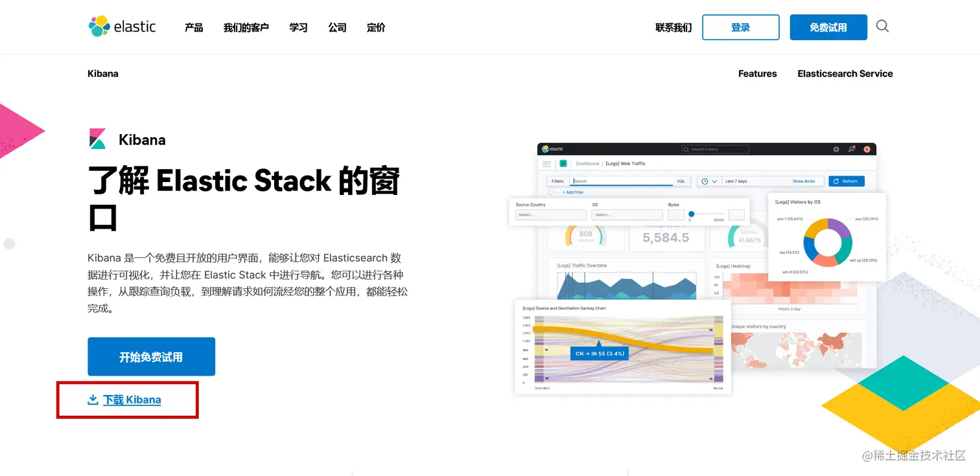Screen dimensions: 980x476
Task: Click the green D space icon in the preview
Action: click(563, 164)
